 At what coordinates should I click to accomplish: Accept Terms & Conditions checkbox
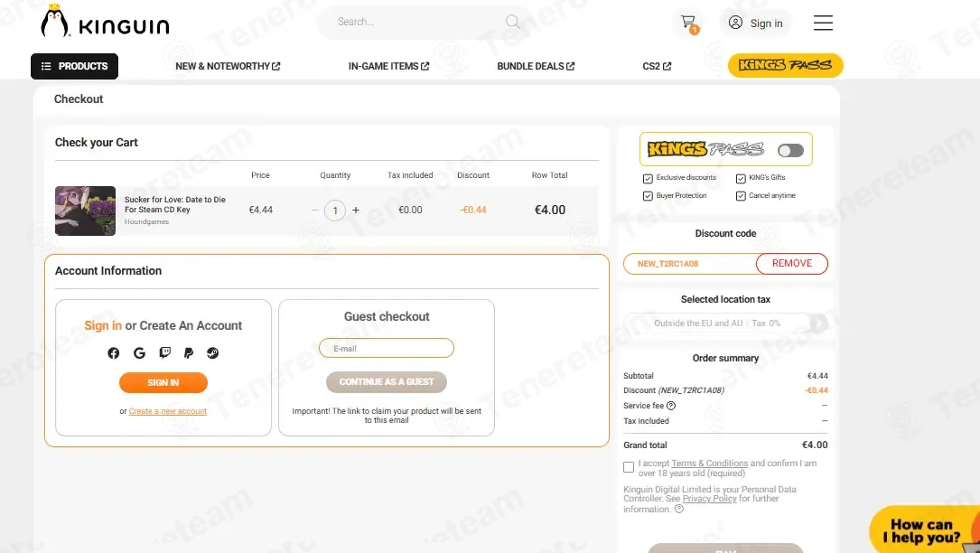629,467
